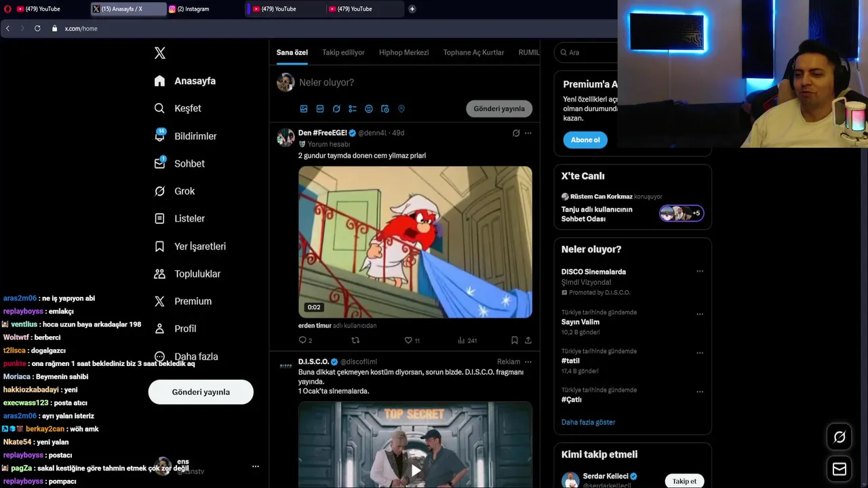Open more options for Sayın Valim trend
The height and width of the screenshot is (488, 868).
click(700, 314)
